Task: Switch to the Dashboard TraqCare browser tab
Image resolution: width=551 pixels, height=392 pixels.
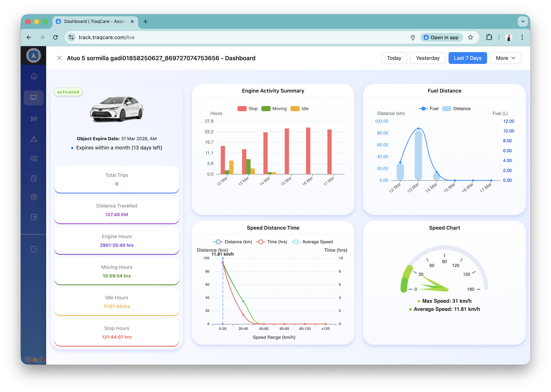Action: [95, 21]
